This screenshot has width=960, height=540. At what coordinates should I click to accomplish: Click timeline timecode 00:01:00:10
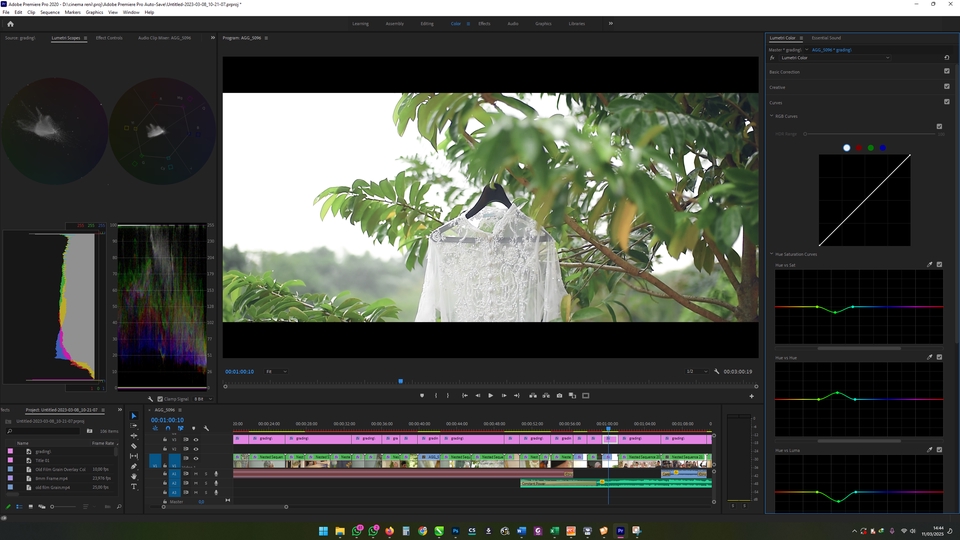point(167,420)
